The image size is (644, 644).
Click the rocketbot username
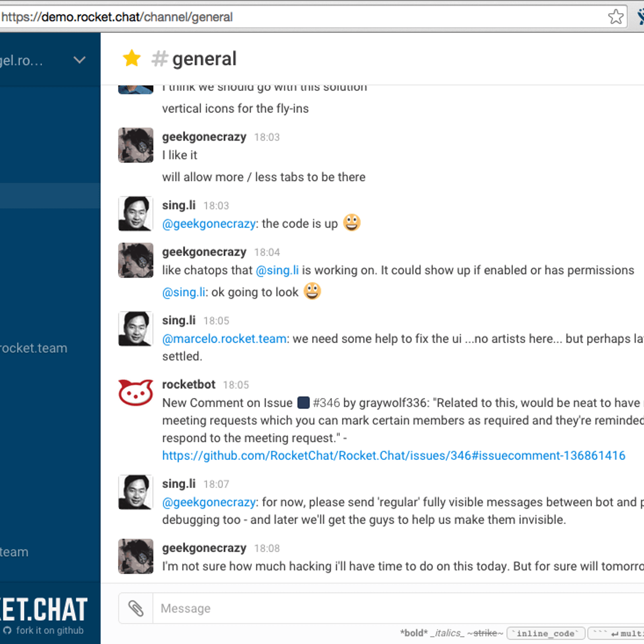click(x=189, y=384)
